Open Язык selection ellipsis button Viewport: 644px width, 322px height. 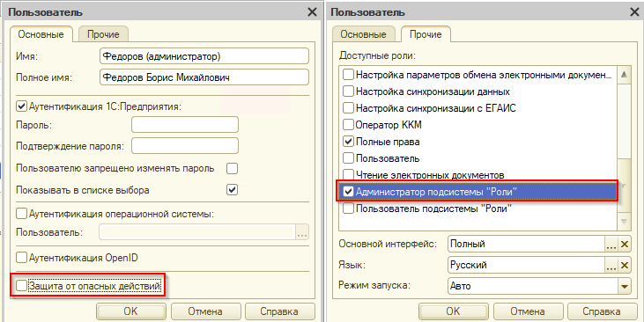click(611, 266)
